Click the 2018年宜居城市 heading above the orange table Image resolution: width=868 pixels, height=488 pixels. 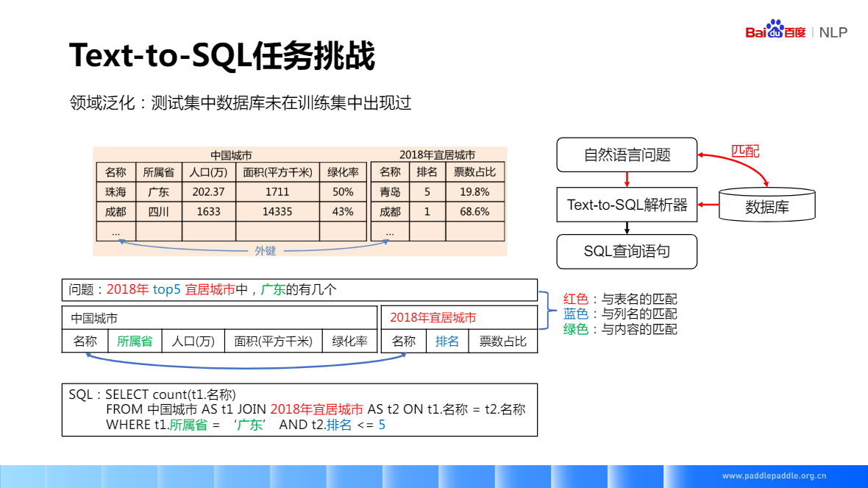(x=438, y=155)
